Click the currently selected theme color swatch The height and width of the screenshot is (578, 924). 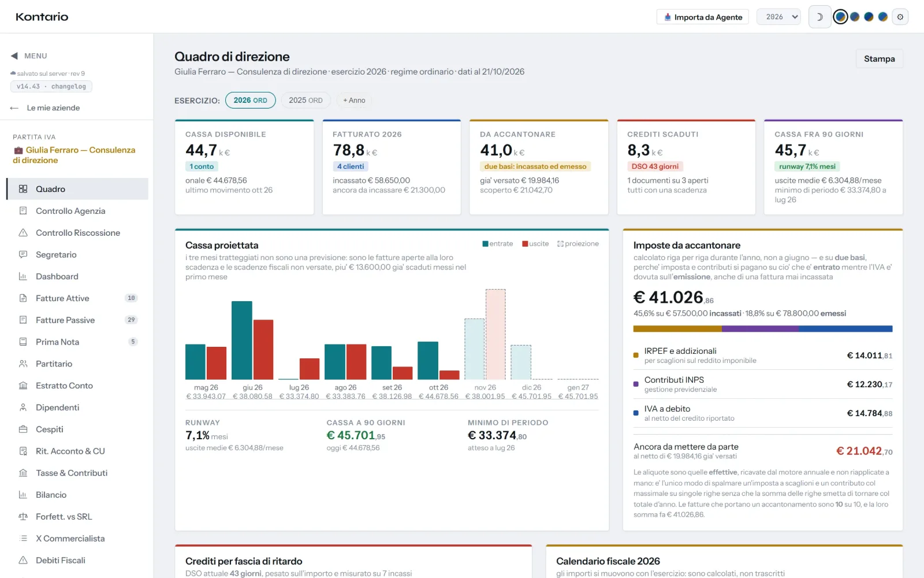click(x=841, y=17)
